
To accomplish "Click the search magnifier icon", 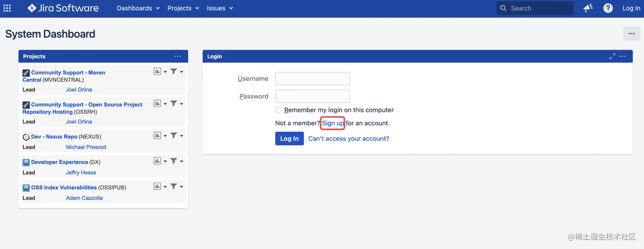I will tap(503, 8).
